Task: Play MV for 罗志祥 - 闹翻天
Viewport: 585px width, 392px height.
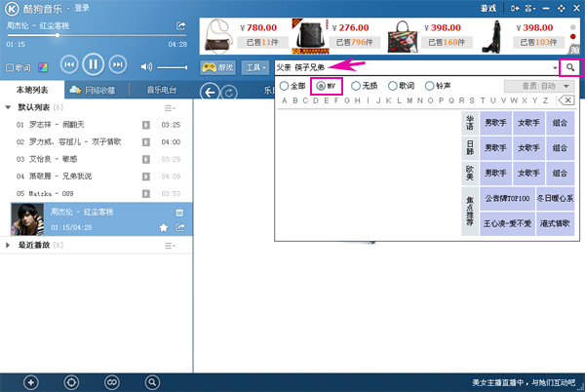Action: tap(146, 125)
